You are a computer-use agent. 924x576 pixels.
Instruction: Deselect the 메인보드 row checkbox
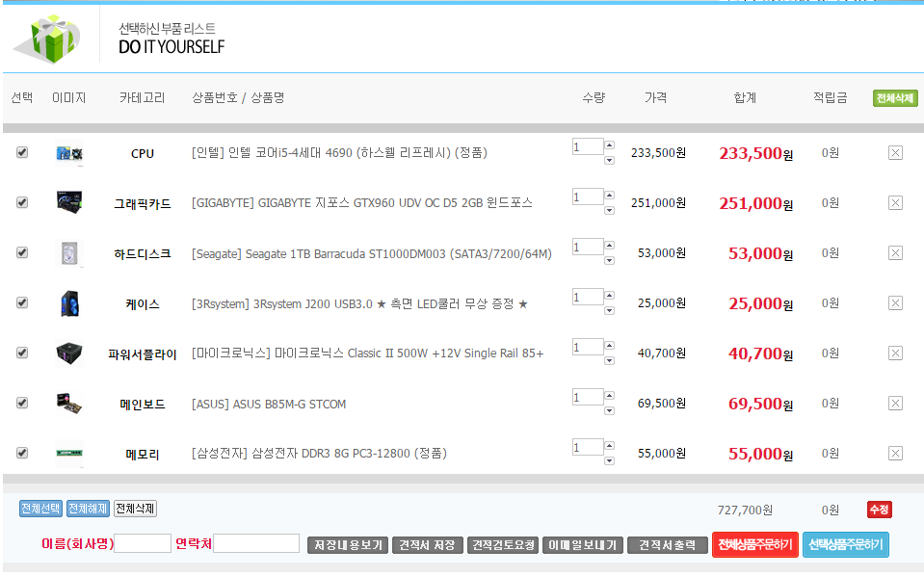pos(22,403)
